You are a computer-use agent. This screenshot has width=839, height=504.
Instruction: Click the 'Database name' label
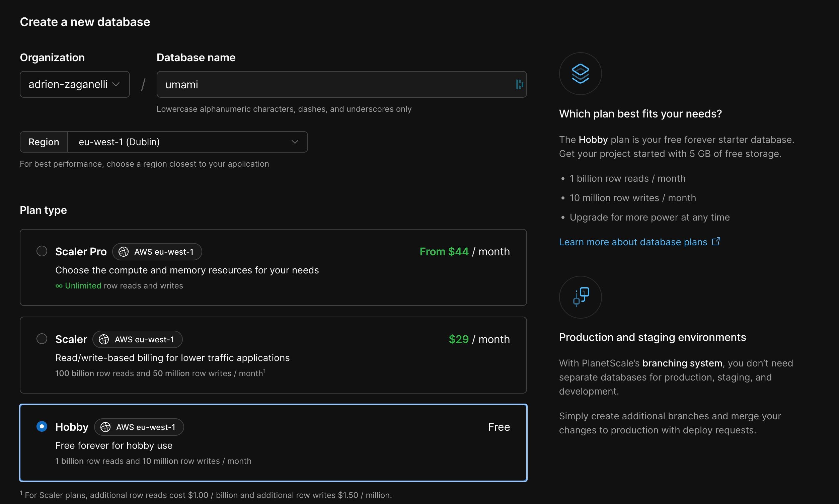196,58
